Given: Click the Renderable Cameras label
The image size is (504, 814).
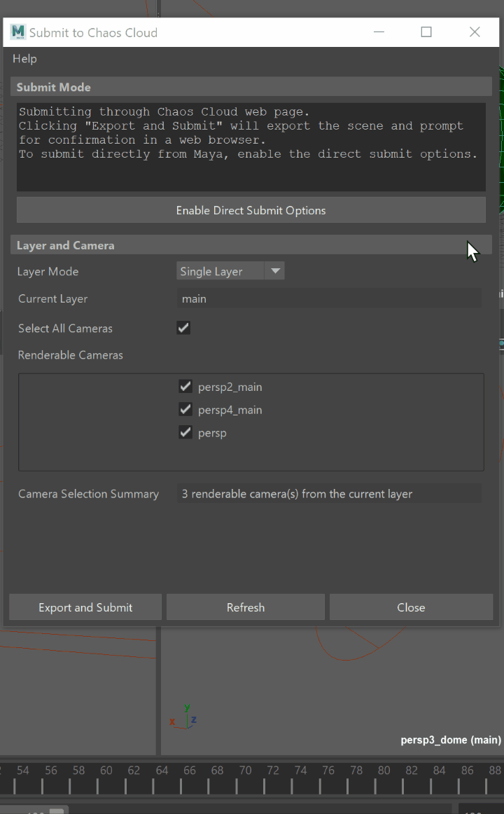Looking at the screenshot, I should click(x=71, y=355).
